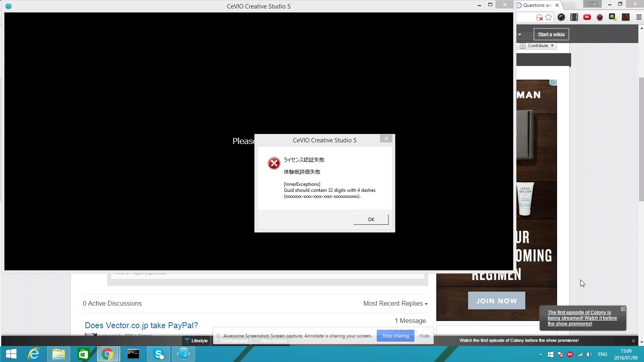Screen dimensions: 644x362
Task: Click the blocked plugin icon in address bar
Action: tap(540, 17)
